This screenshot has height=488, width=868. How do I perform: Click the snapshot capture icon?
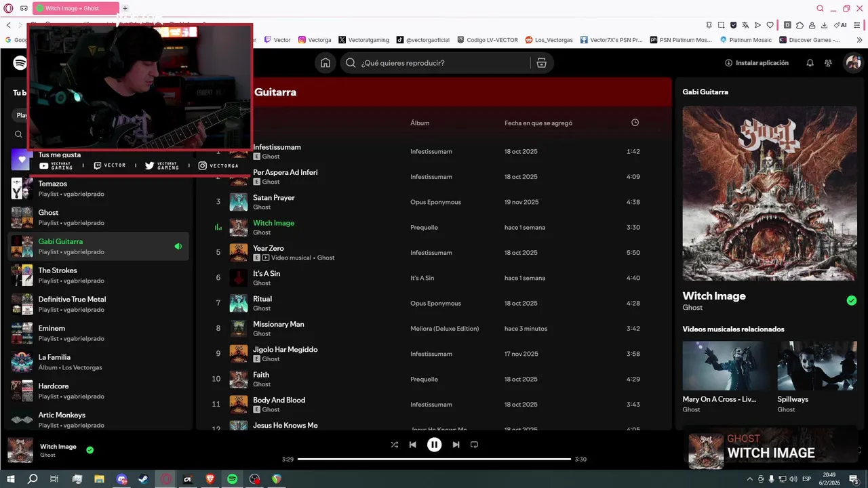point(721,25)
